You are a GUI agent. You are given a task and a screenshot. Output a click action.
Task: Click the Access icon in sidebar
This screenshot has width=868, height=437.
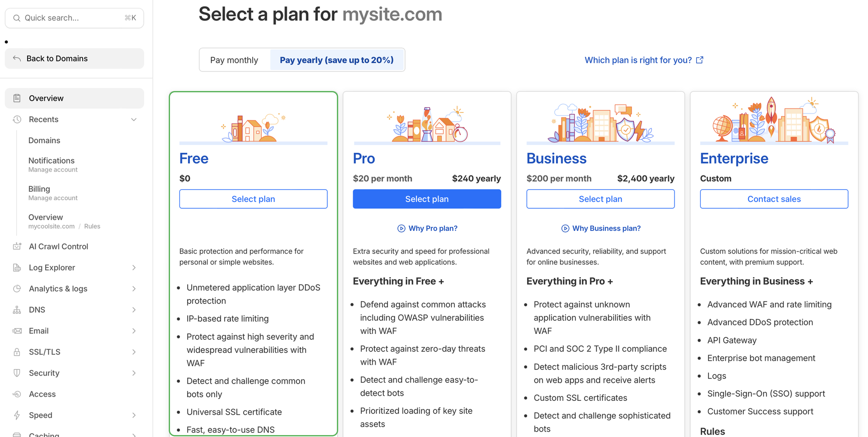point(17,394)
